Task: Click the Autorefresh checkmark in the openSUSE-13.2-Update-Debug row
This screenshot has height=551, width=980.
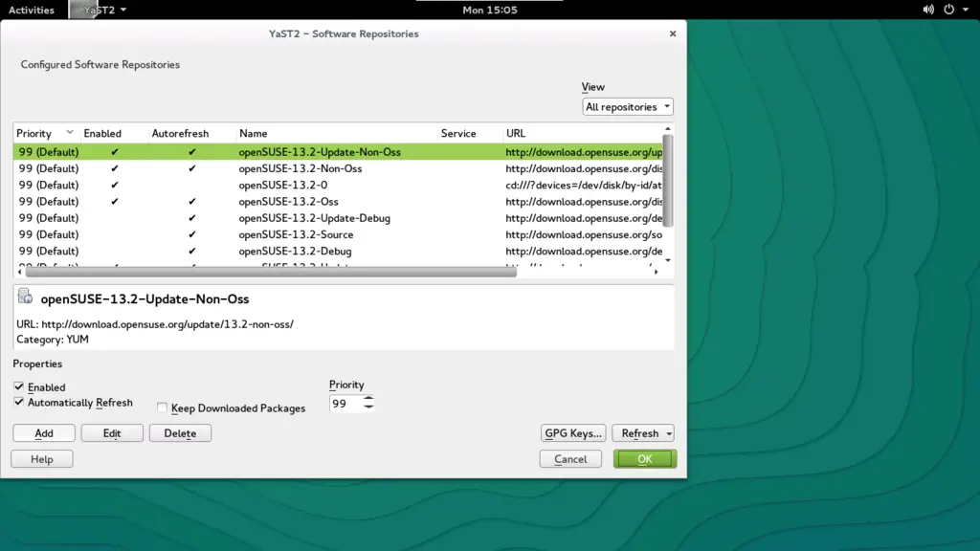Action: (191, 218)
